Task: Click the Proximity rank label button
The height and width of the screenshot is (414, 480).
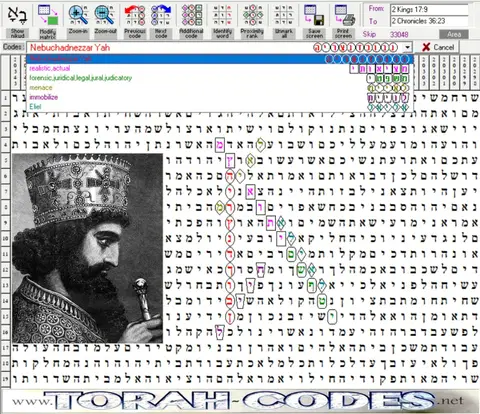Action: click(252, 33)
